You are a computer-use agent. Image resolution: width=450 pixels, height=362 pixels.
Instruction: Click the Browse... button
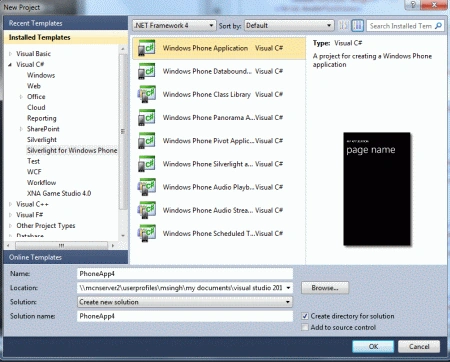point(325,288)
